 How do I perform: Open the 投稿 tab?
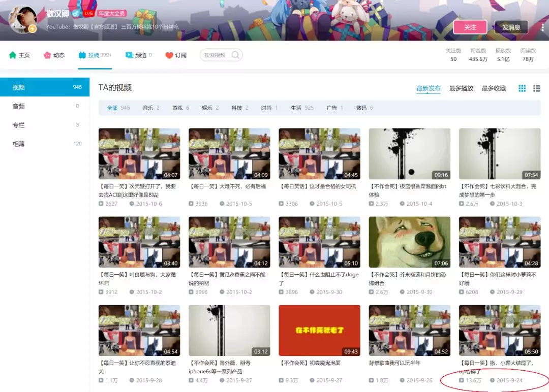click(x=94, y=55)
